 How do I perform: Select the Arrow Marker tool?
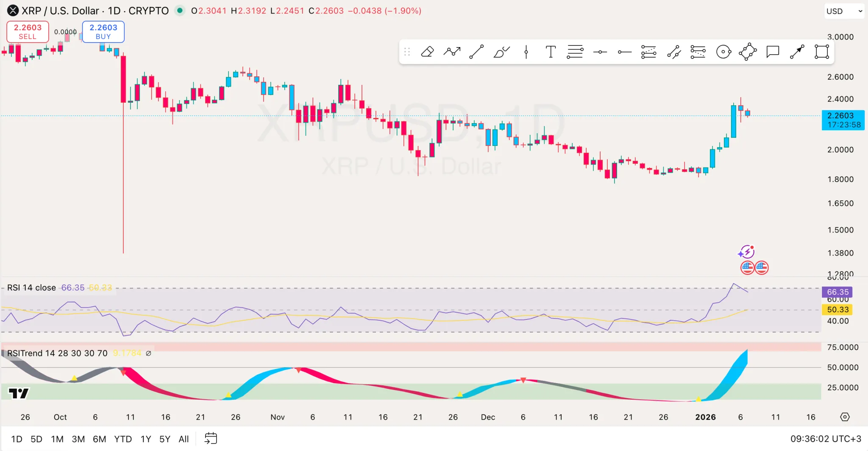point(796,51)
